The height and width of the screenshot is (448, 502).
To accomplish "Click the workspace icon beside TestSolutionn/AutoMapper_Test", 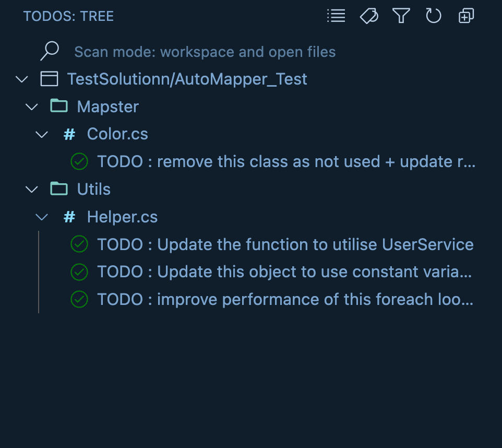I will (x=49, y=79).
